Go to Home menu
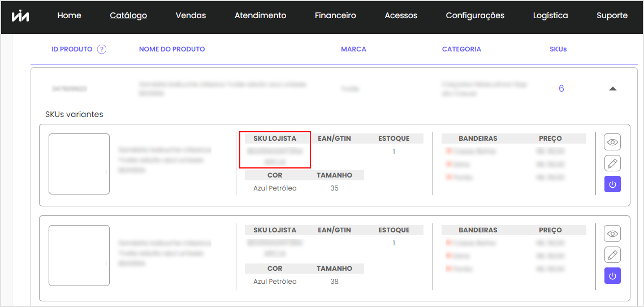Screen dimensions: 644x307 70,16
